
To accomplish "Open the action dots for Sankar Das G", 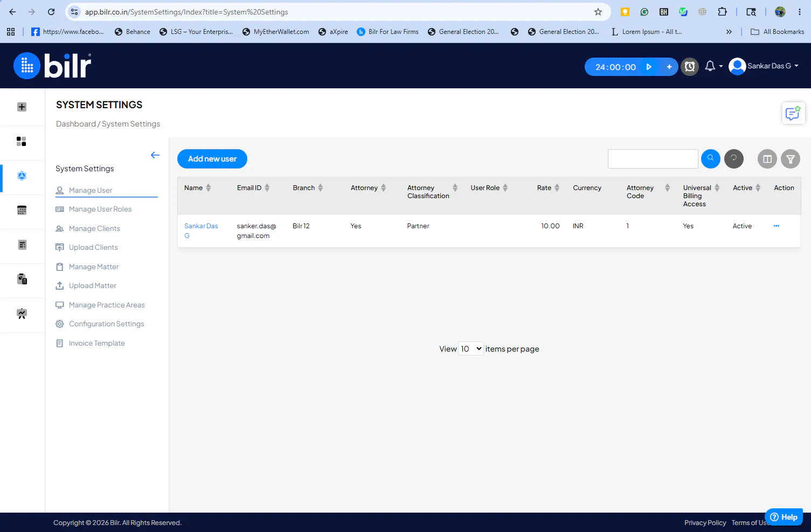I will pos(777,226).
